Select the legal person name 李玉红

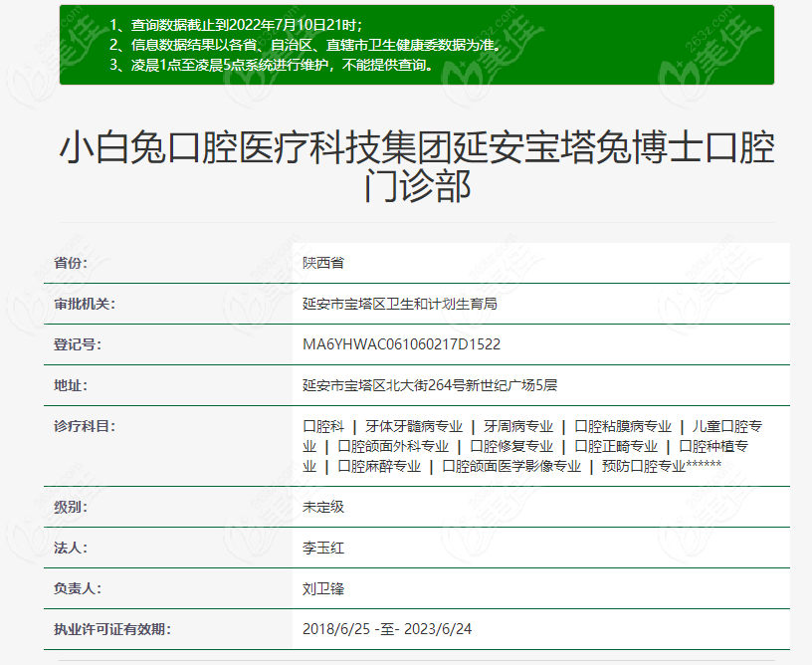(x=323, y=549)
